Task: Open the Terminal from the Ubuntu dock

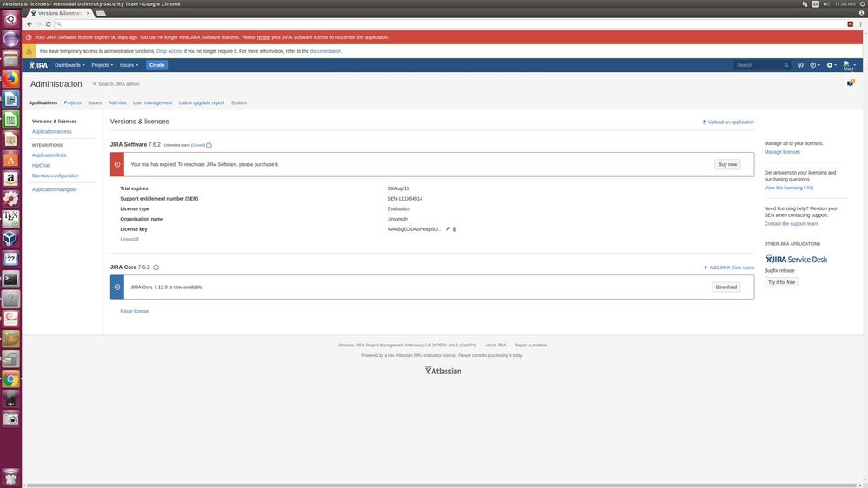Action: coord(10,279)
